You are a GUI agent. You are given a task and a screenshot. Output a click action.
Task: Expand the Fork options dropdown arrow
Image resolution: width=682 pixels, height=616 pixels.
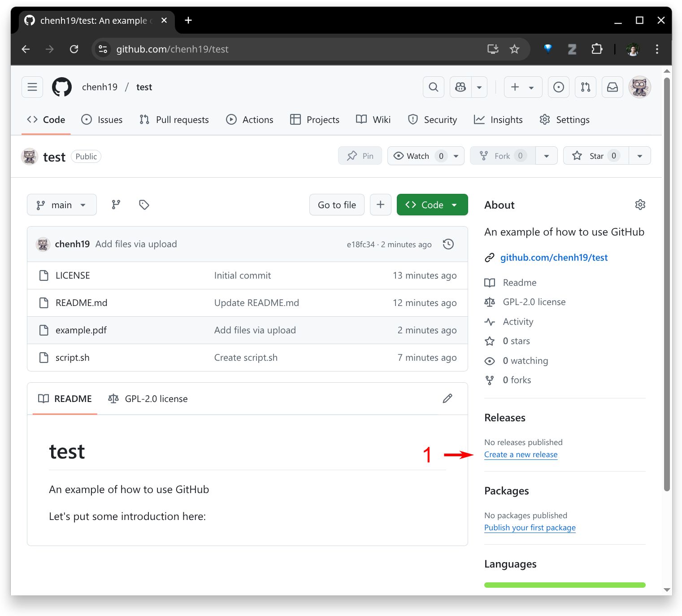tap(547, 156)
